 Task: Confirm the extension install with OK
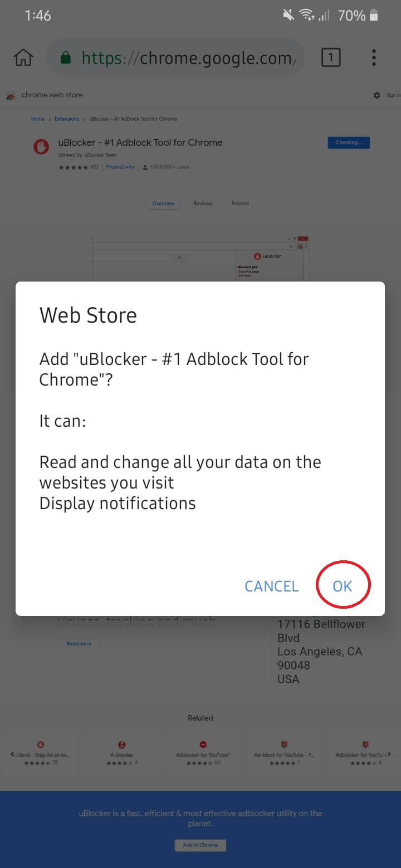pyautogui.click(x=343, y=586)
